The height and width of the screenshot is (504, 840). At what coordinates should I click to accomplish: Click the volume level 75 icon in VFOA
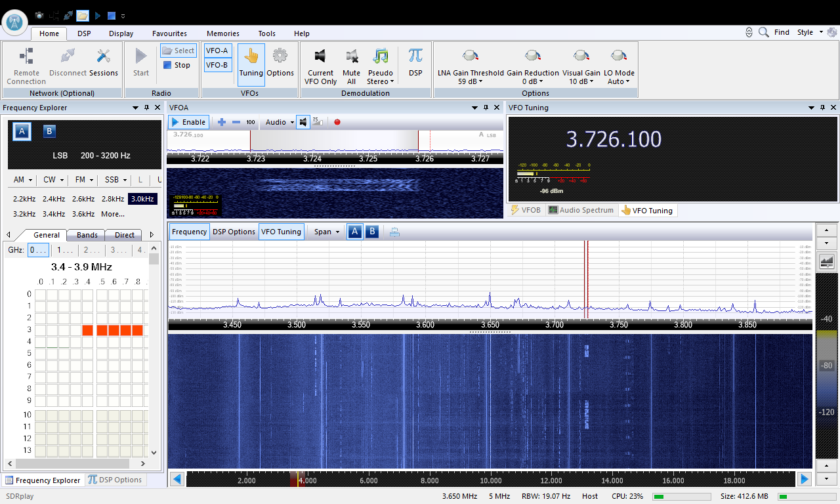(x=318, y=122)
